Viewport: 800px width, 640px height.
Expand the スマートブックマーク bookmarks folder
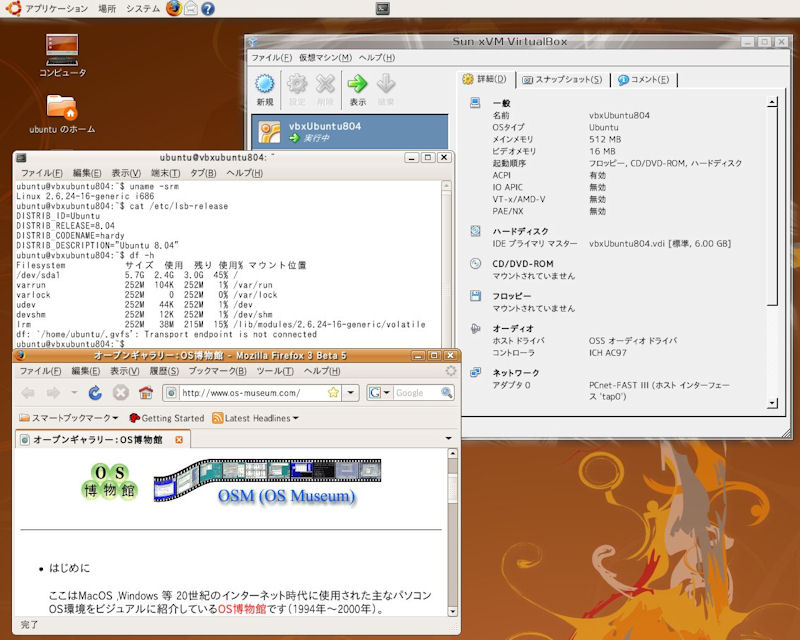68,418
